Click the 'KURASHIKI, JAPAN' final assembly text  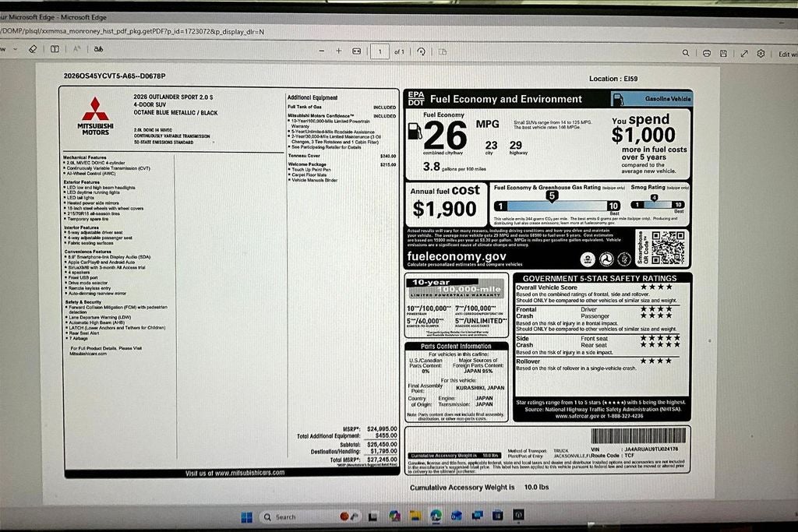480,388
